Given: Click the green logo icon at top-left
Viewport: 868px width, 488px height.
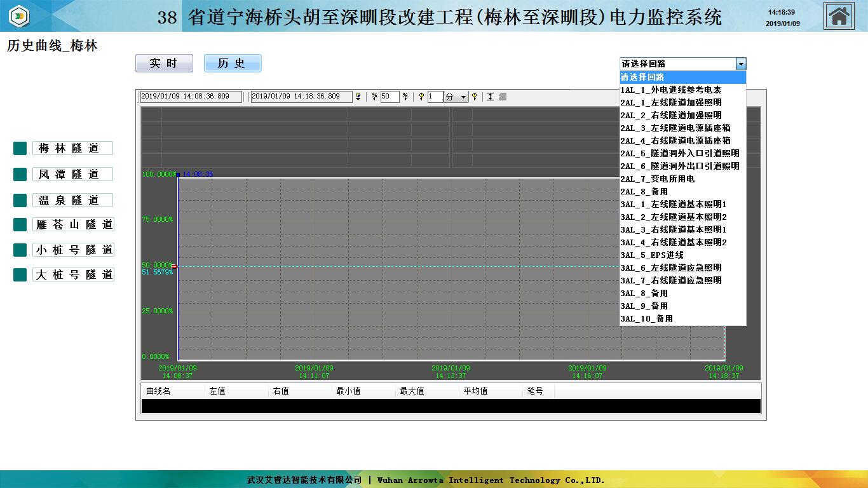Looking at the screenshot, I should pos(19,16).
